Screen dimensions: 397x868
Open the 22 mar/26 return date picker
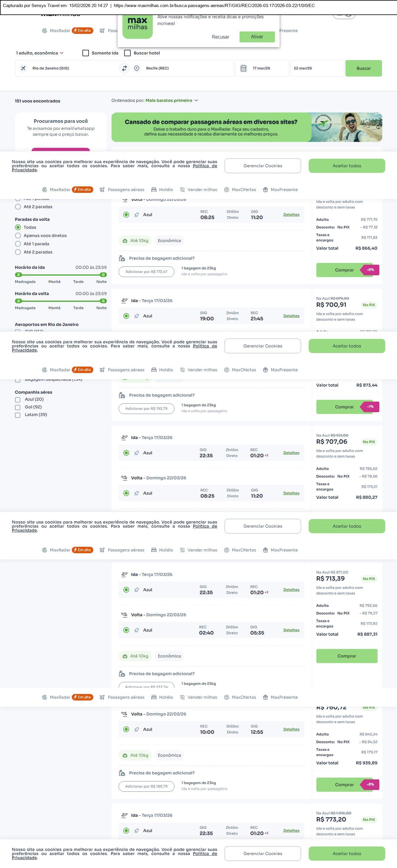pyautogui.click(x=317, y=68)
